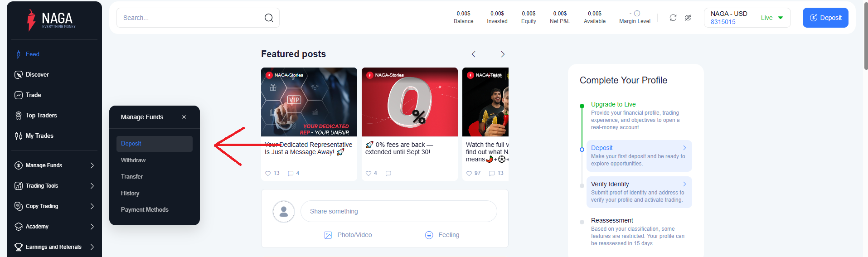Click the Share something input

399,211
